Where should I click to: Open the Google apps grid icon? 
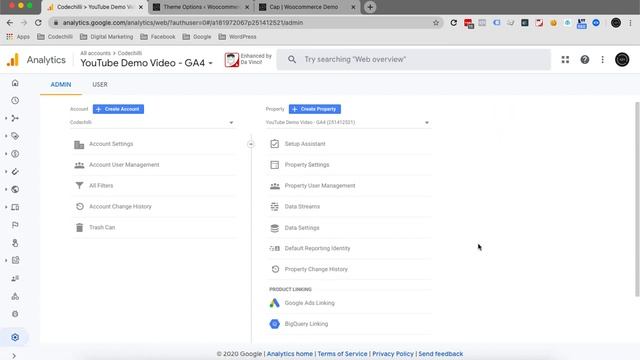565,60
